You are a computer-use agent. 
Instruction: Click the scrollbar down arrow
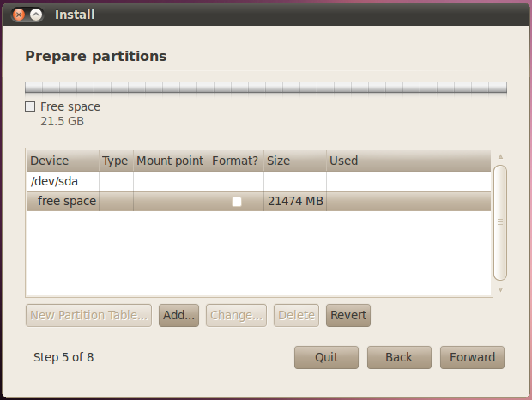500,289
